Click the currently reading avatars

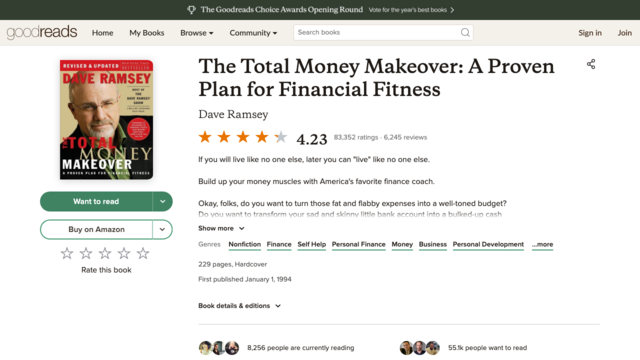click(x=219, y=348)
